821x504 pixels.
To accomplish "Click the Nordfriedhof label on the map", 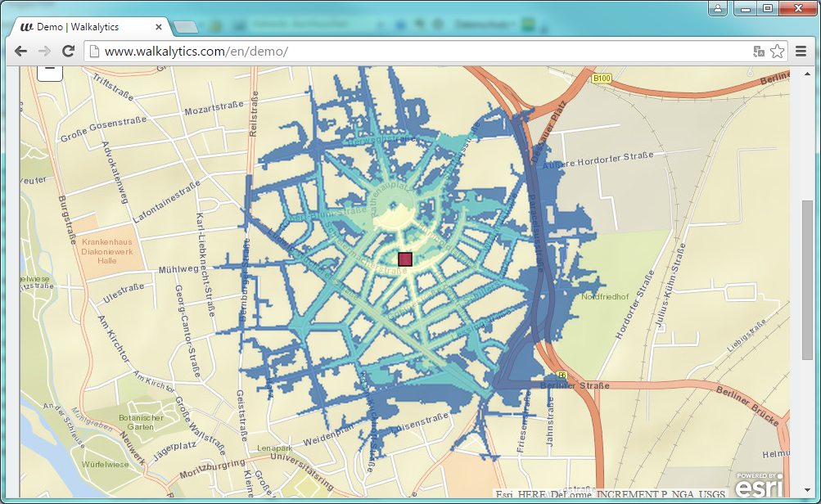I will [605, 296].
